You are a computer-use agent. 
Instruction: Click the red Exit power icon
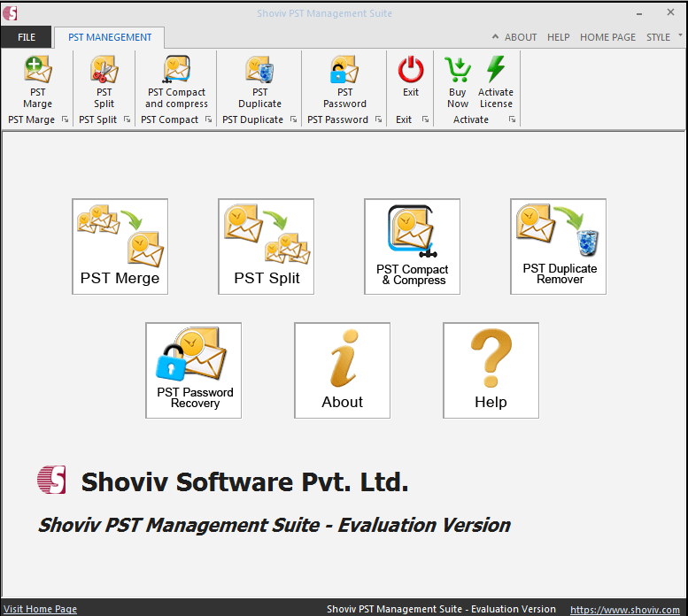[411, 70]
